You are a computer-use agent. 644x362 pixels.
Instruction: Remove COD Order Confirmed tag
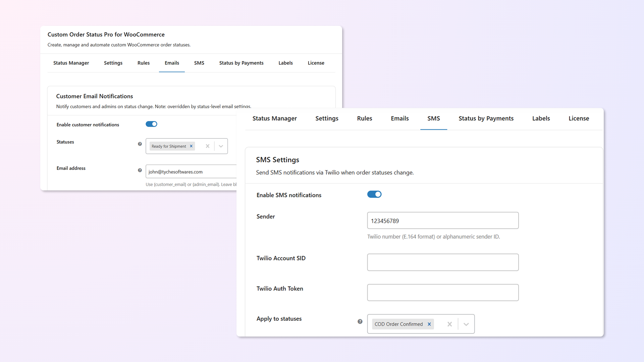coord(429,324)
